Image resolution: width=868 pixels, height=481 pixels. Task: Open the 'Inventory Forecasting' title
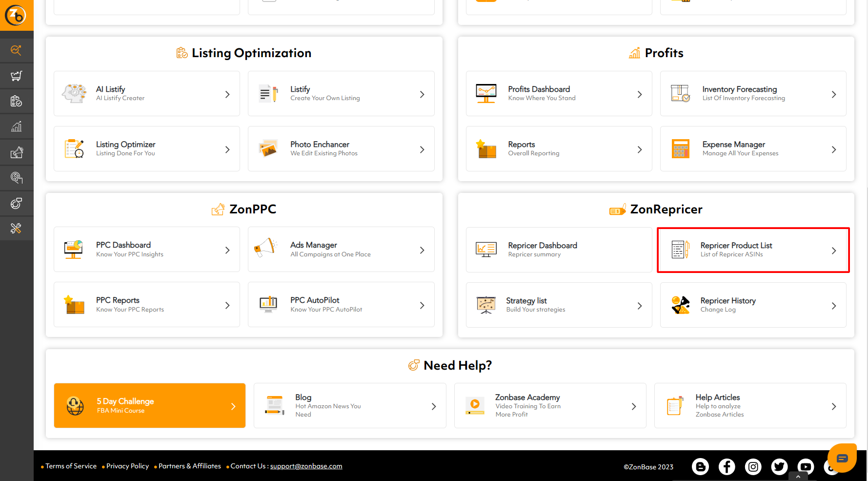[740, 89]
